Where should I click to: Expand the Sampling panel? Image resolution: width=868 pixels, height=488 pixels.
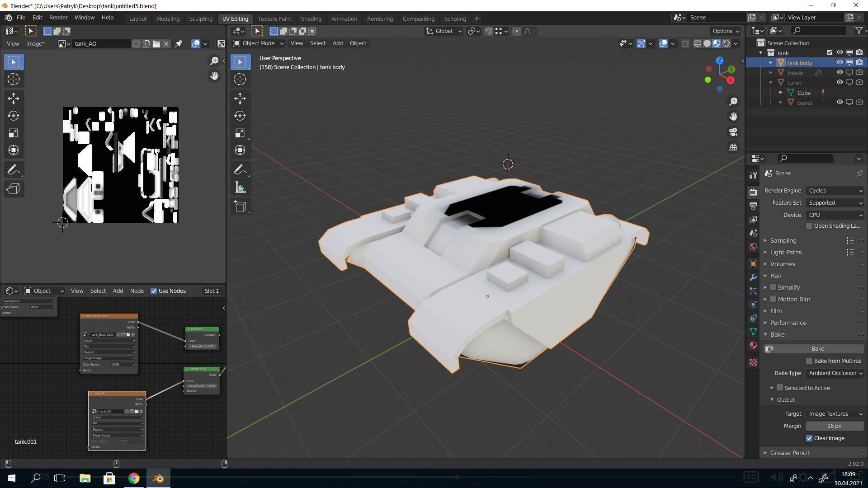(783, 241)
